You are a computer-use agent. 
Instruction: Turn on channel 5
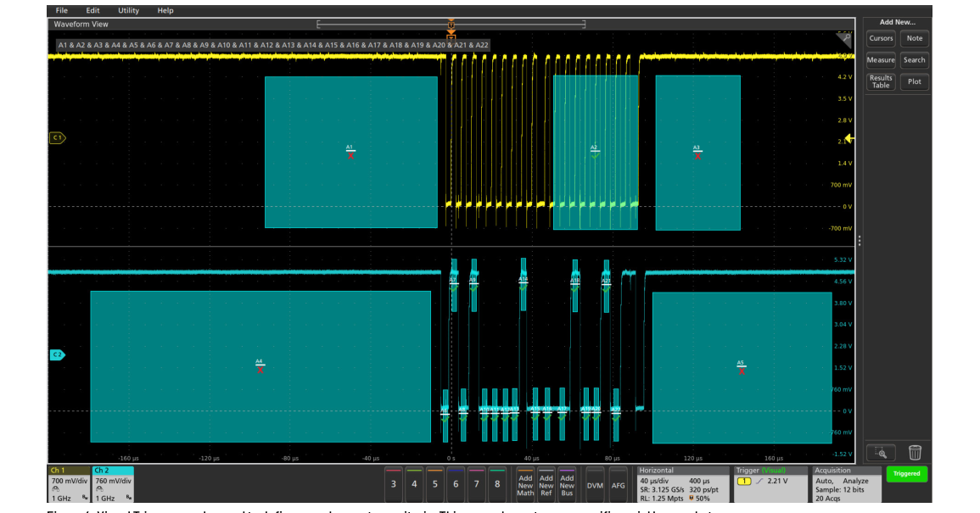(x=435, y=483)
